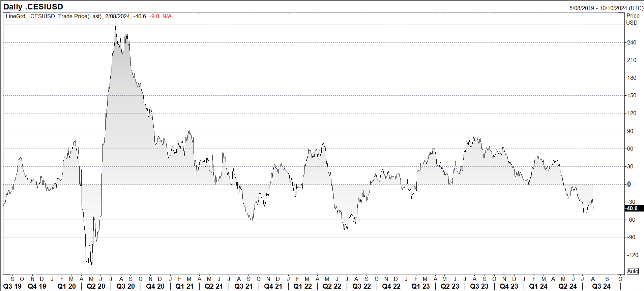This screenshot has width=644, height=291.
Task: Click the 180 price axis label
Action: (x=632, y=78)
